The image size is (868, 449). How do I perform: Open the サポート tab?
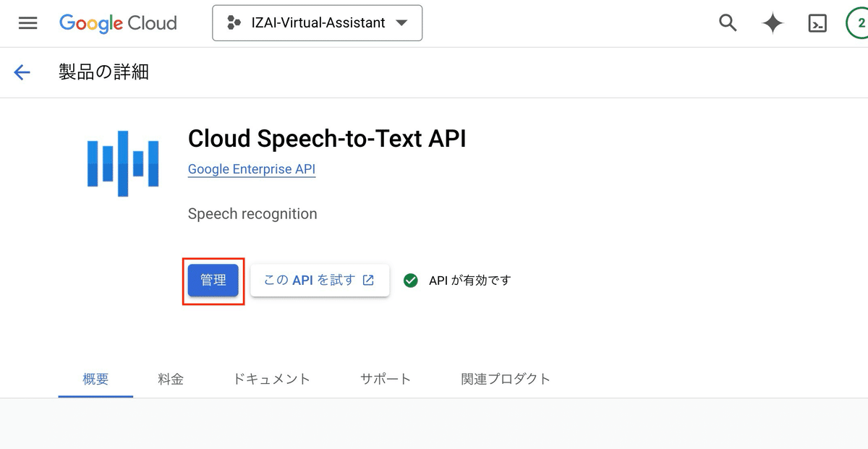point(386,378)
